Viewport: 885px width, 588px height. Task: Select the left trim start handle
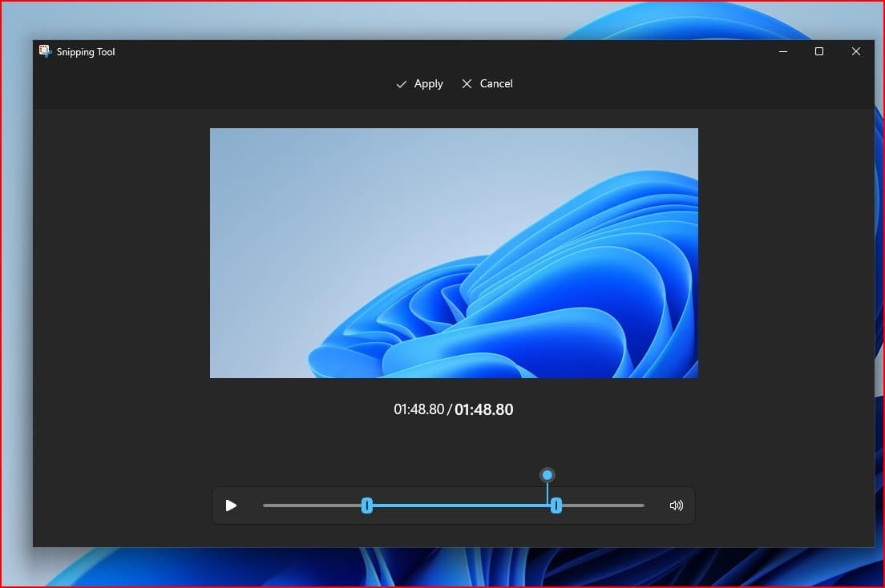click(367, 505)
